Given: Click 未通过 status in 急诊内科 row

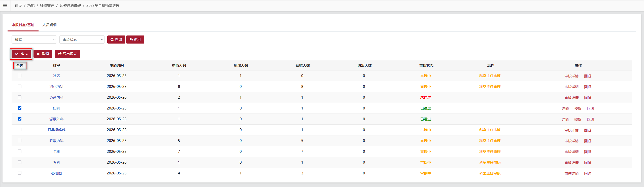Looking at the screenshot, I should (x=426, y=97).
